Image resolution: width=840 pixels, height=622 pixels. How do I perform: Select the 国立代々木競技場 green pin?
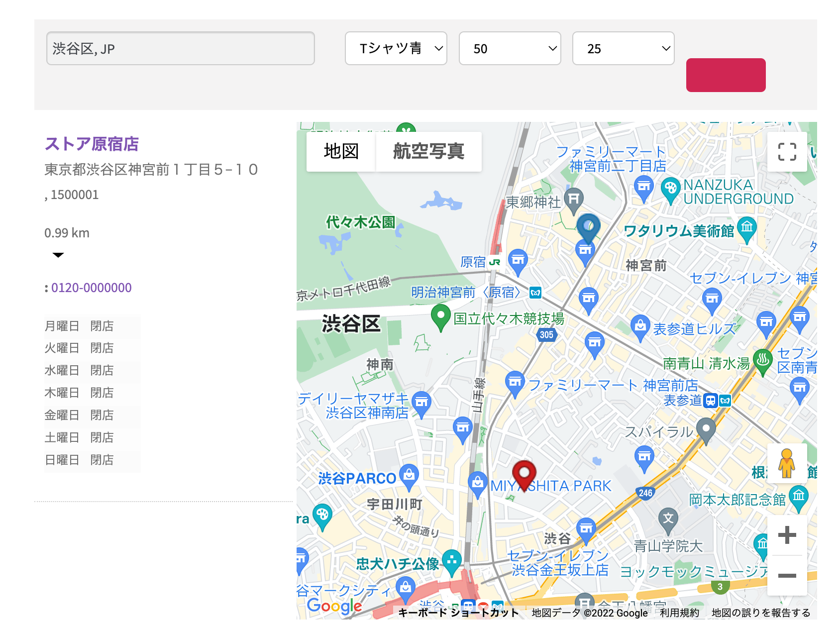click(440, 317)
